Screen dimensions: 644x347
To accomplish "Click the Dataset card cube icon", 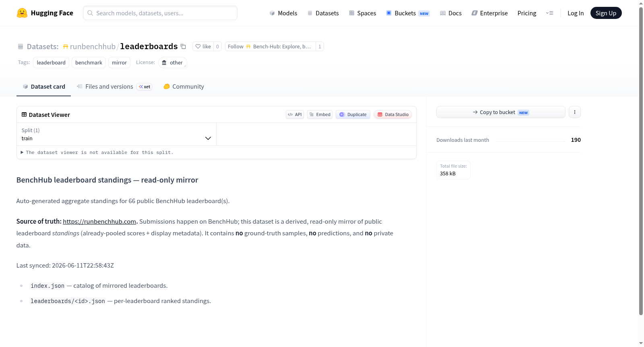I will click(x=25, y=86).
